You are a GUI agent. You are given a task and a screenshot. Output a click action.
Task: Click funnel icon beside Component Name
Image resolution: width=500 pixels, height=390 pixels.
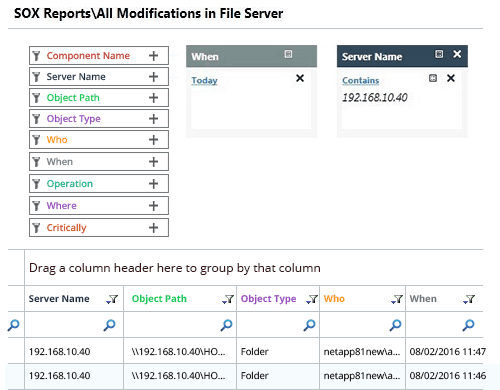36,56
